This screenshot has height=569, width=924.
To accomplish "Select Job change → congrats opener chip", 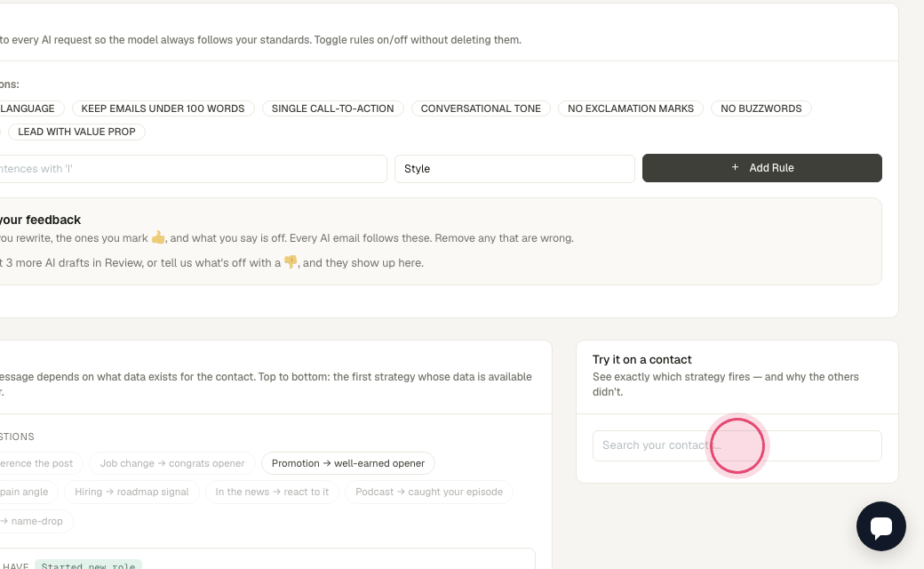I will [x=172, y=463].
